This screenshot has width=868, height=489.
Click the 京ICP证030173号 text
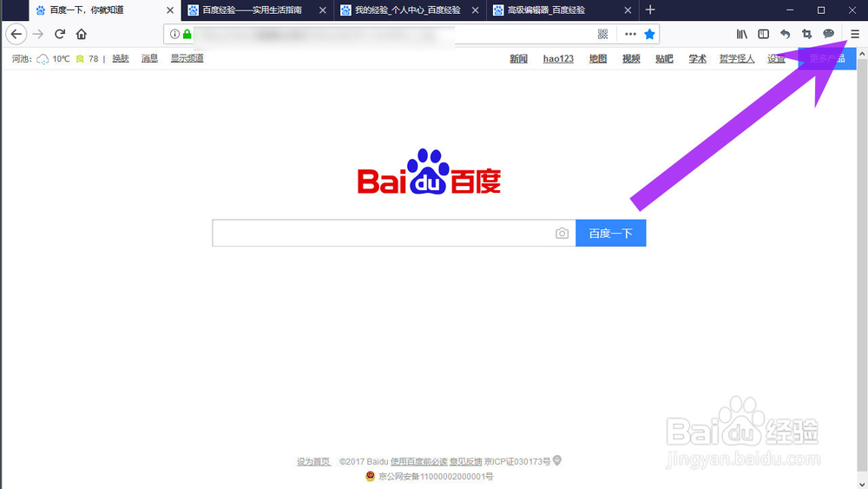(517, 461)
